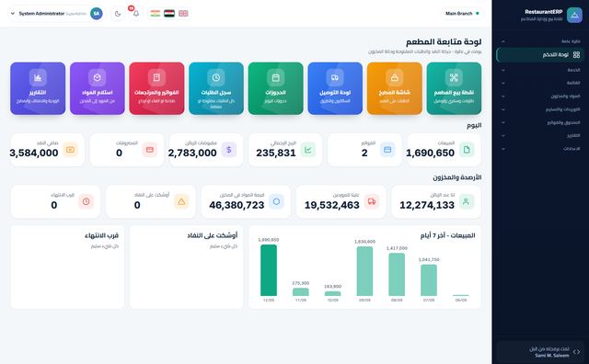Open the الحجوزات reservations calendar card

(x=275, y=88)
